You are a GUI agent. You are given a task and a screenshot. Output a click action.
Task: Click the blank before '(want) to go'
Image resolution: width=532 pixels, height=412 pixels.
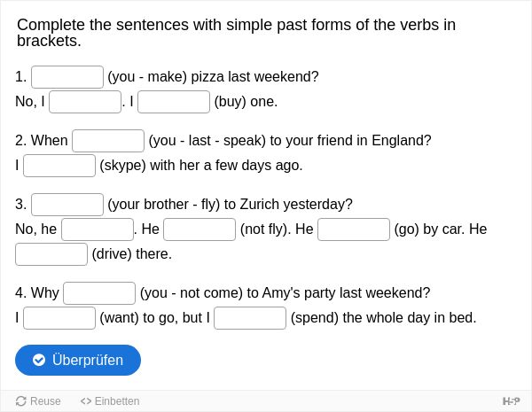(x=59, y=318)
